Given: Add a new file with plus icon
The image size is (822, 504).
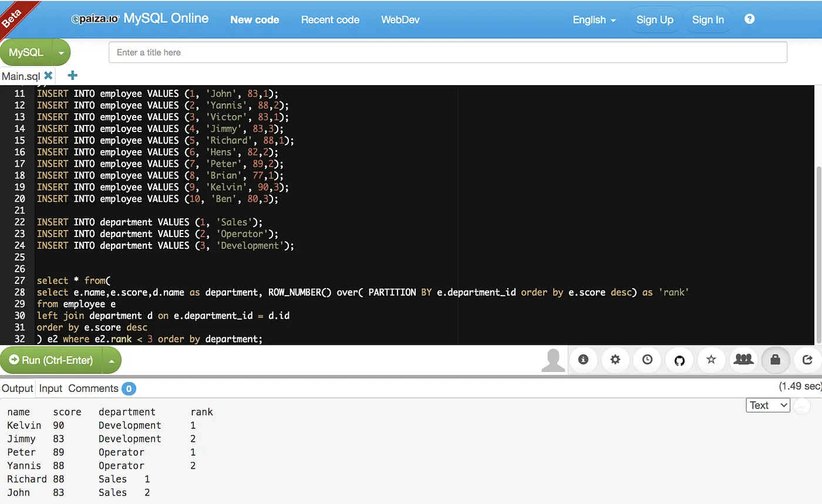Looking at the screenshot, I should [x=73, y=75].
